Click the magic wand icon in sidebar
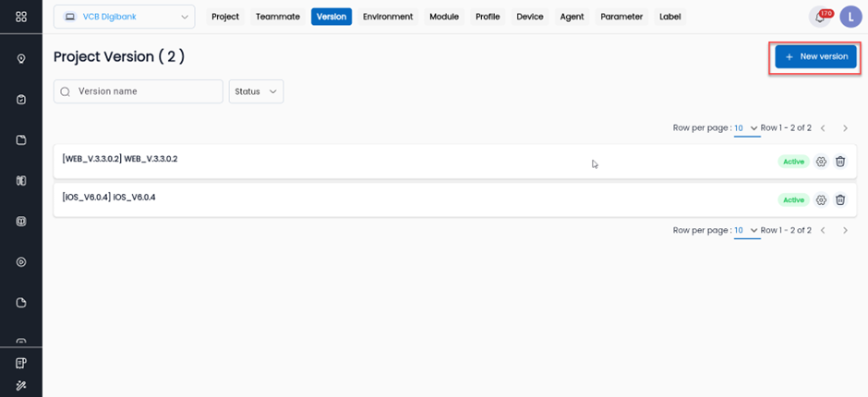This screenshot has width=868, height=397. tap(21, 384)
